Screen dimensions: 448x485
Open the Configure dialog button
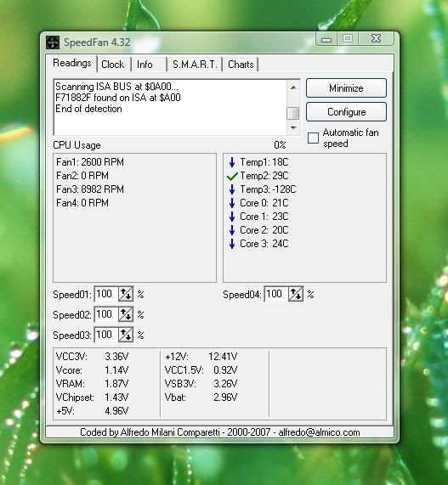point(346,112)
